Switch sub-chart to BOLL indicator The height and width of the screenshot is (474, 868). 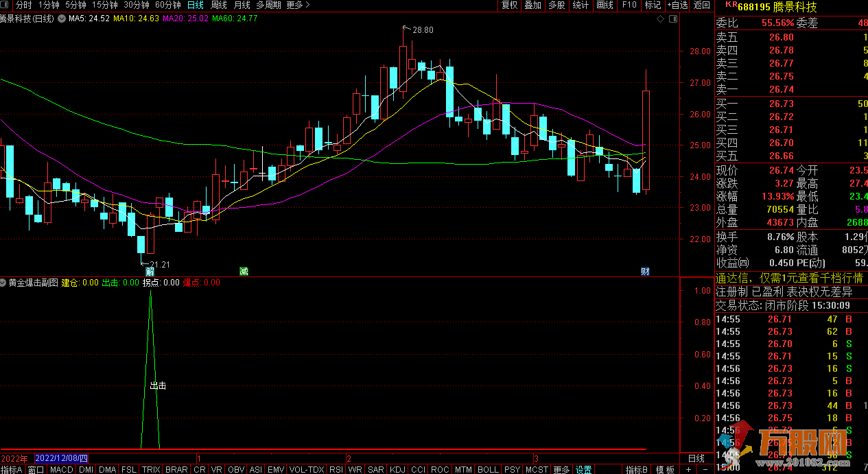click(488, 470)
